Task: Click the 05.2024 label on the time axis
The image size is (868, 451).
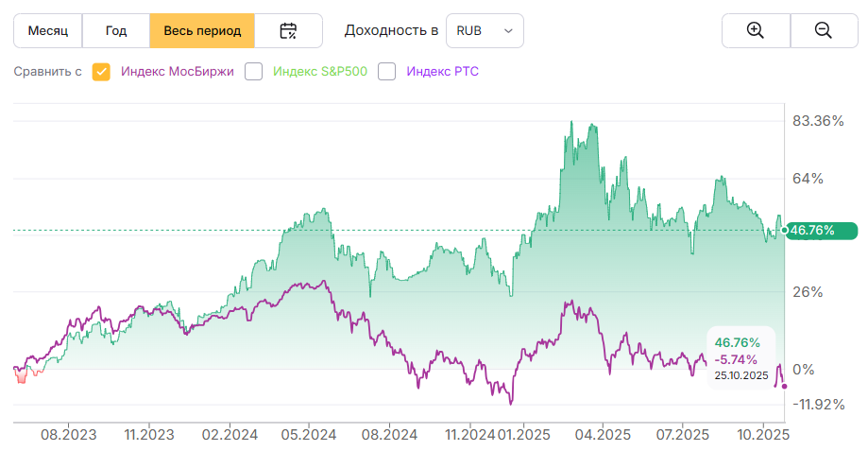Action: tap(307, 435)
